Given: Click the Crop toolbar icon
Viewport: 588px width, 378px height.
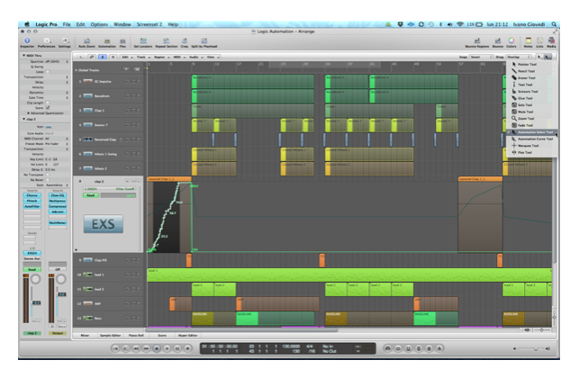Looking at the screenshot, I should (184, 42).
